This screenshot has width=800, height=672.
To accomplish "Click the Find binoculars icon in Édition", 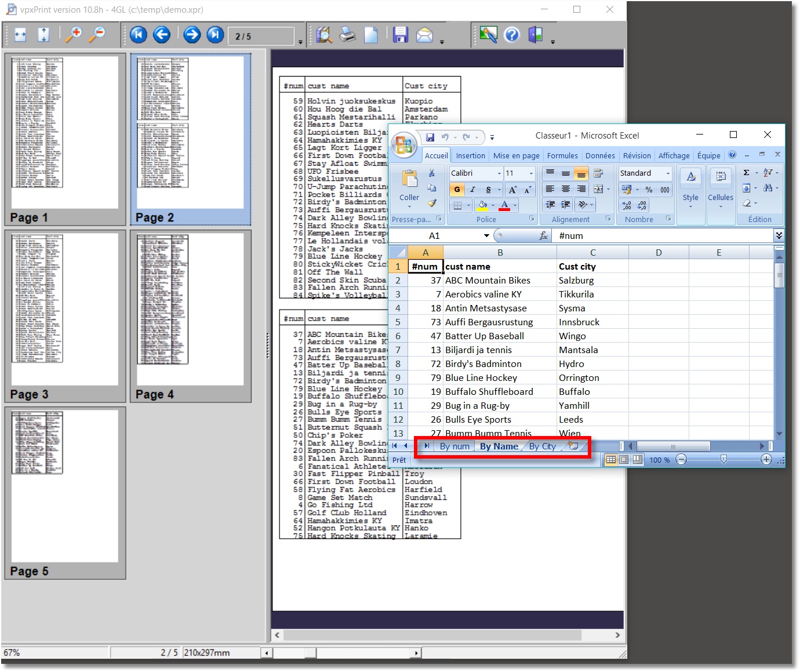I will [x=768, y=188].
